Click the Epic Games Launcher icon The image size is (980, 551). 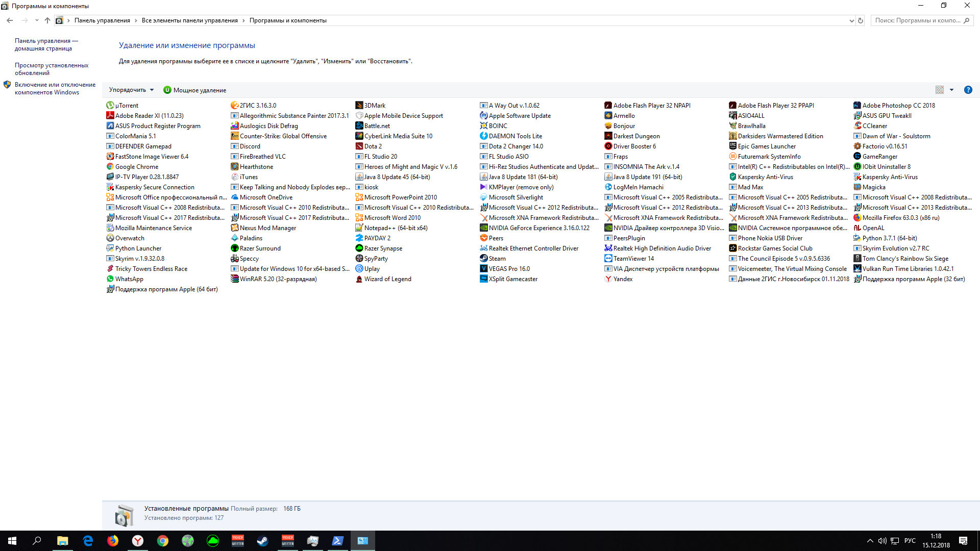tap(732, 146)
